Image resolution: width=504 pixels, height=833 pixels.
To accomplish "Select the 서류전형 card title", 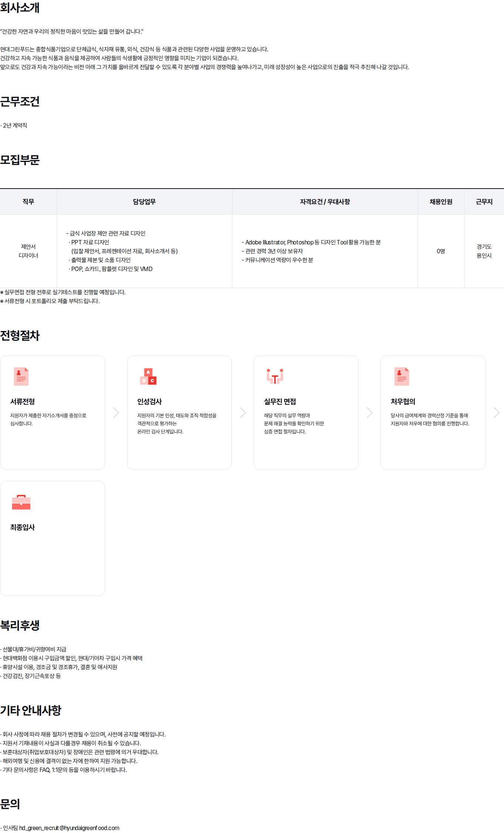I will pyautogui.click(x=23, y=402).
